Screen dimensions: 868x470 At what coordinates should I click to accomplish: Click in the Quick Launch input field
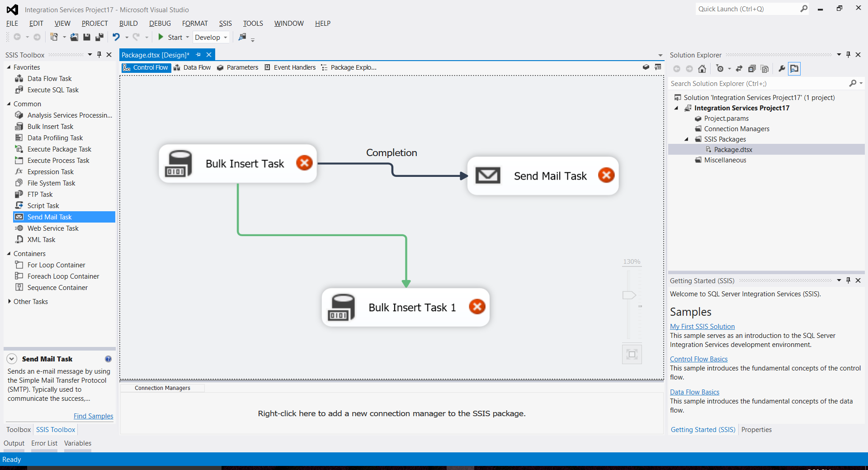coord(747,9)
